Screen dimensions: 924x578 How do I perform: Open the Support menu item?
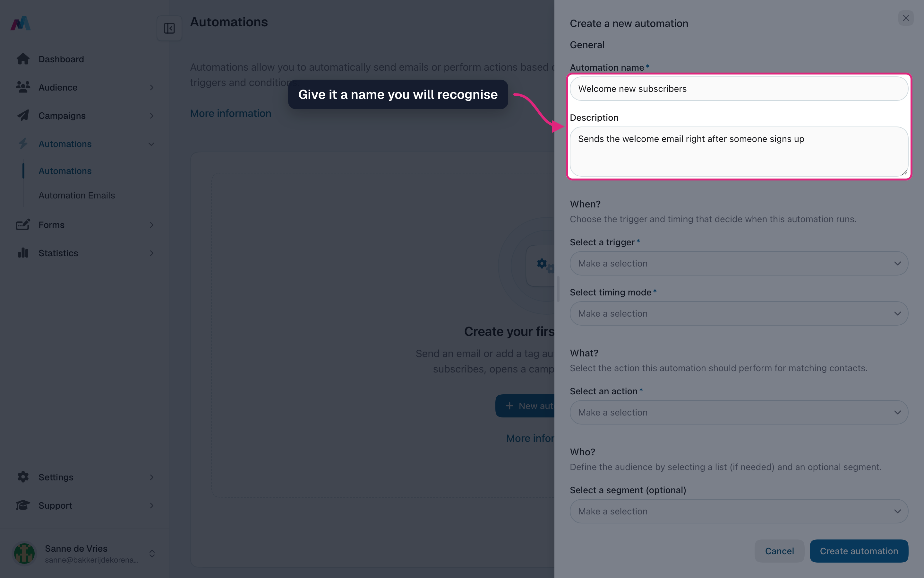pos(85,505)
